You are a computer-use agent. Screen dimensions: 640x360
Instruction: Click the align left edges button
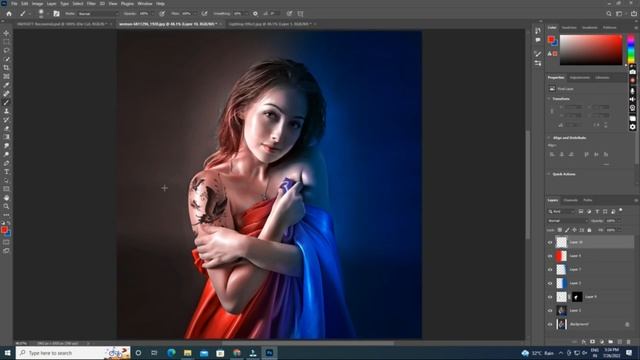pyautogui.click(x=552, y=155)
